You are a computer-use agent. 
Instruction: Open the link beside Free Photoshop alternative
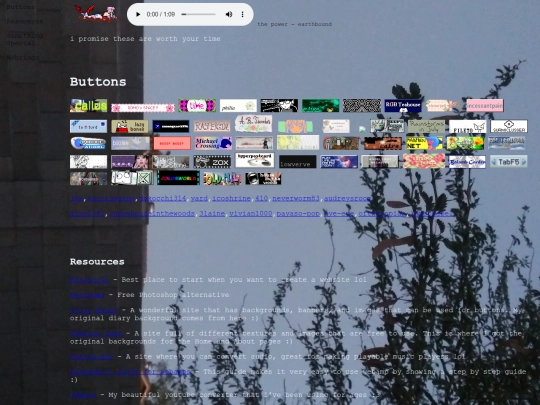click(x=87, y=295)
